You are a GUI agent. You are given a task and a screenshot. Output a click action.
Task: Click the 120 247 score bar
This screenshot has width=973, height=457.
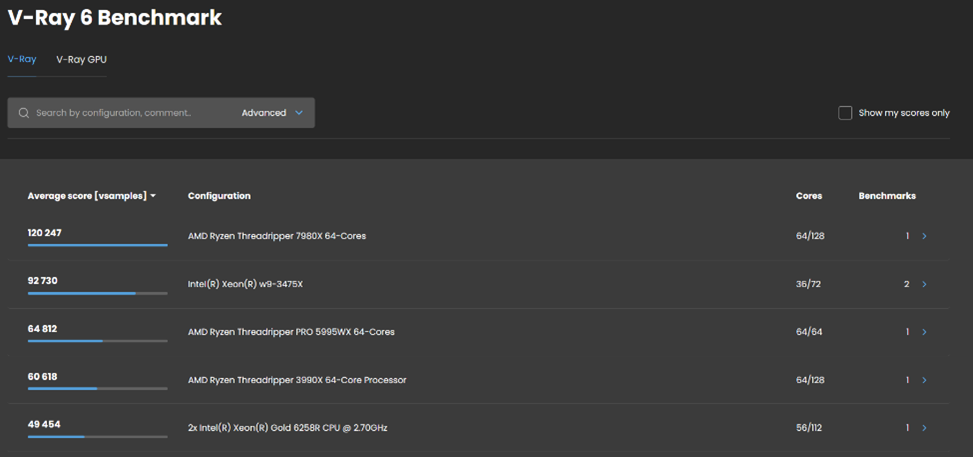[x=97, y=244]
